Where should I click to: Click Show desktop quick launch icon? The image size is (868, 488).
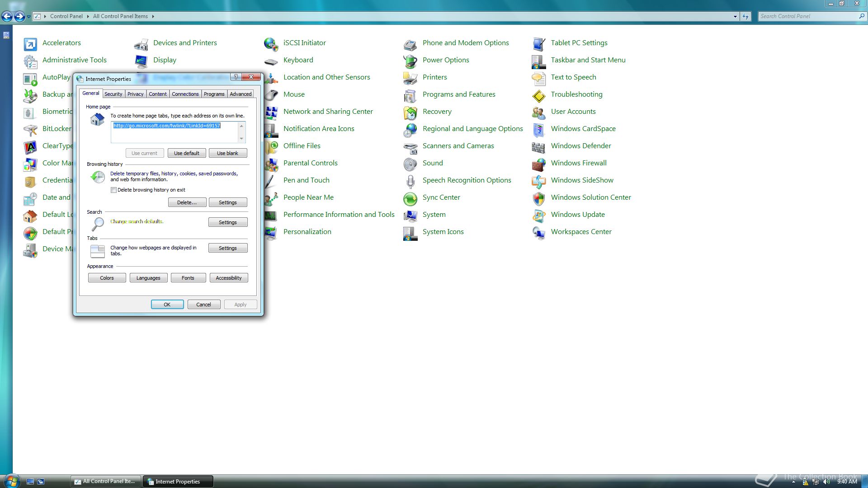30,482
